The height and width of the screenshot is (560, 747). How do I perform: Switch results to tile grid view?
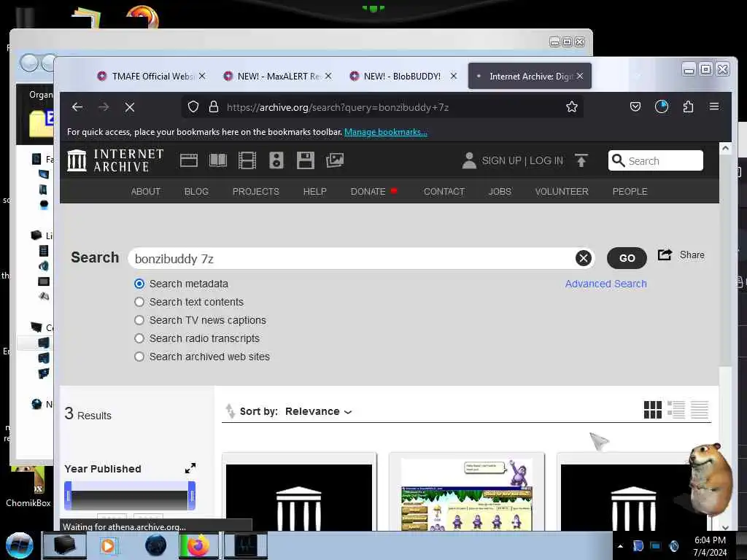click(653, 410)
